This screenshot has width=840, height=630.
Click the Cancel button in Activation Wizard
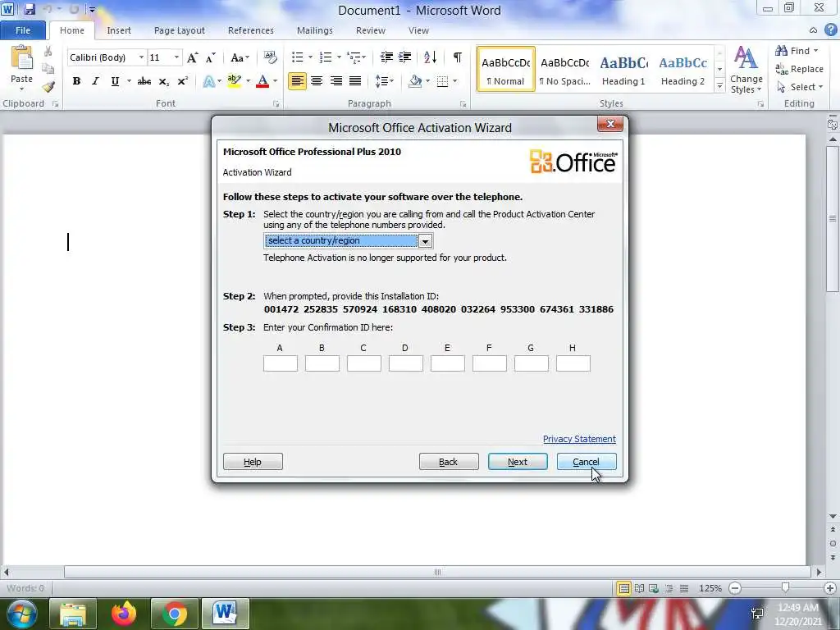pos(586,462)
